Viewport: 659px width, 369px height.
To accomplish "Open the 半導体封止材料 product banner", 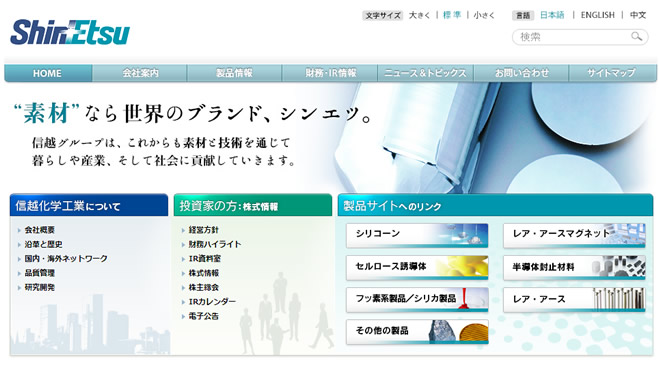I will click(x=574, y=267).
